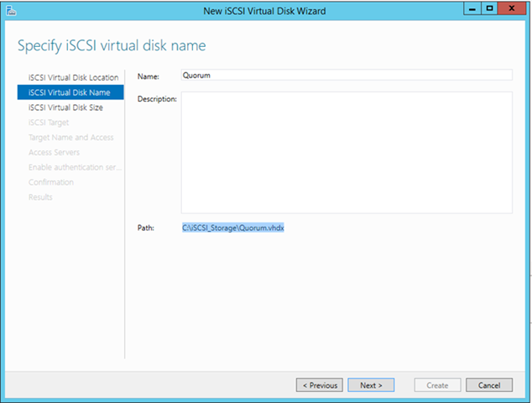Viewport: 532px width, 403px height.
Task: Select the iSCSI Virtual Disk Name step
Action: 69,92
